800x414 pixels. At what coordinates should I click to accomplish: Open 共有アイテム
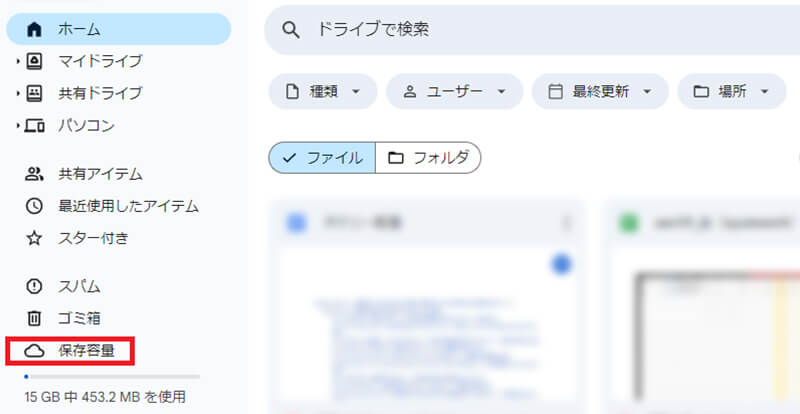click(x=100, y=174)
